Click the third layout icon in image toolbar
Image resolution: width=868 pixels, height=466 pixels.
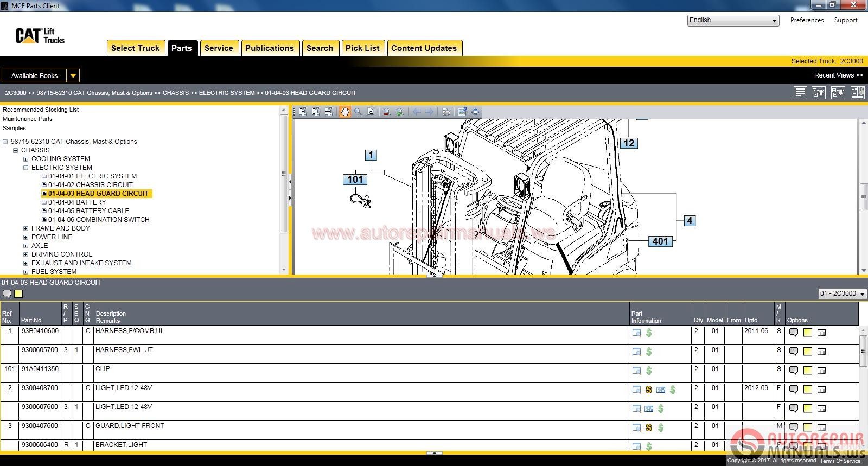click(x=329, y=112)
